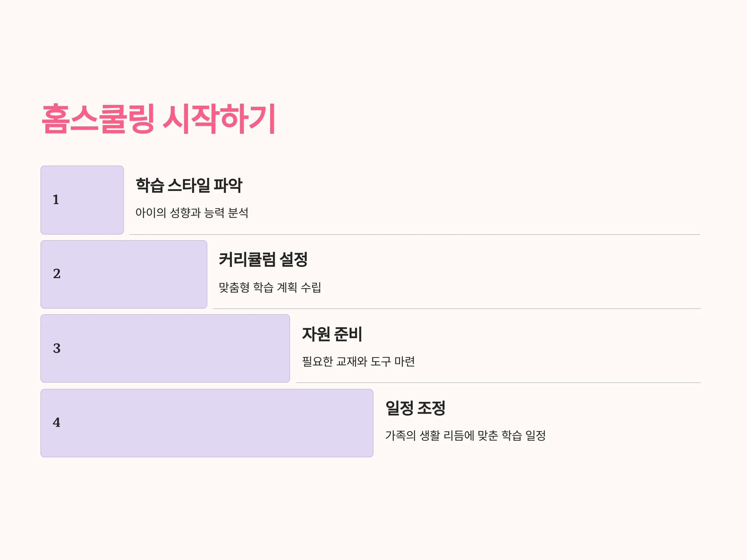Click the number 2 in second box
Screen dimensions: 747x560
coord(57,274)
